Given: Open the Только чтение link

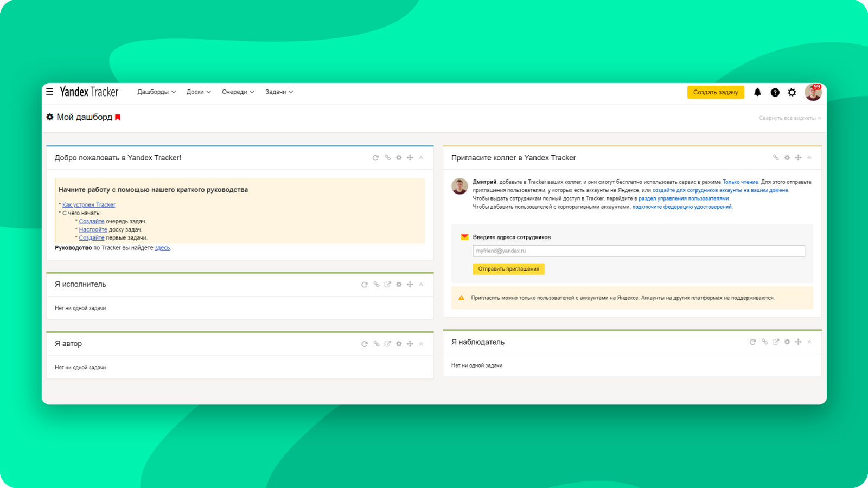Looking at the screenshot, I should point(740,182).
